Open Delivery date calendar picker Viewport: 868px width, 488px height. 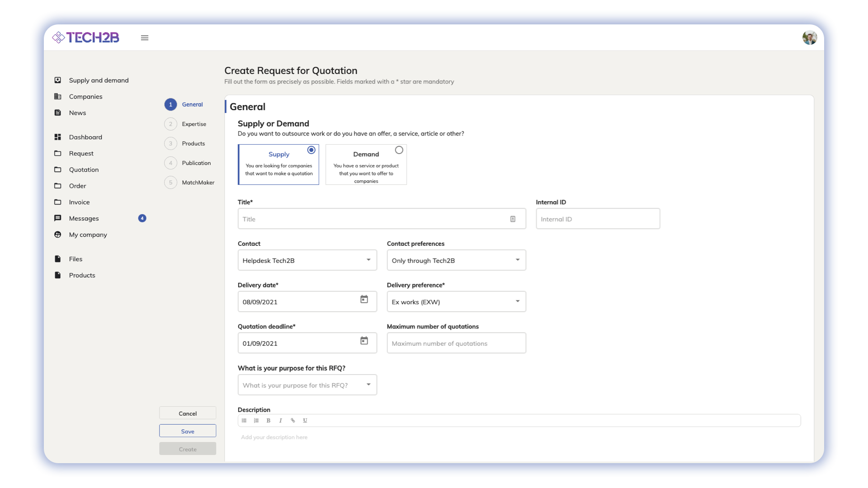coord(364,300)
